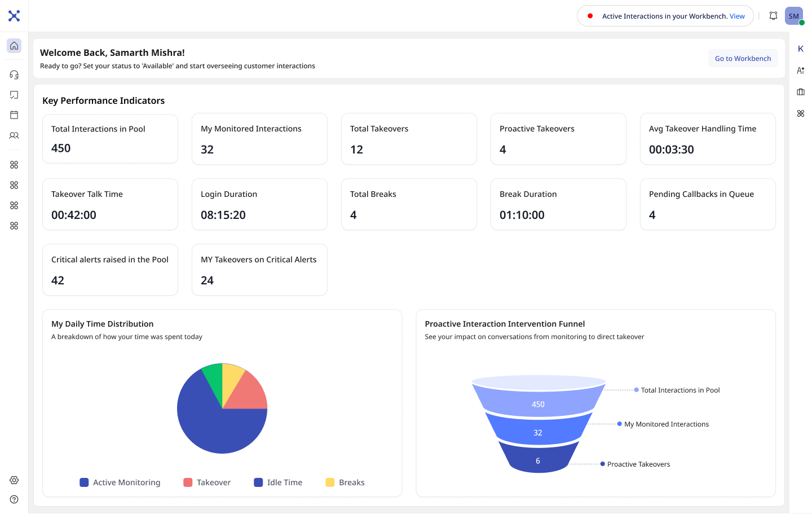Click the Go to Workbench button

[743, 58]
